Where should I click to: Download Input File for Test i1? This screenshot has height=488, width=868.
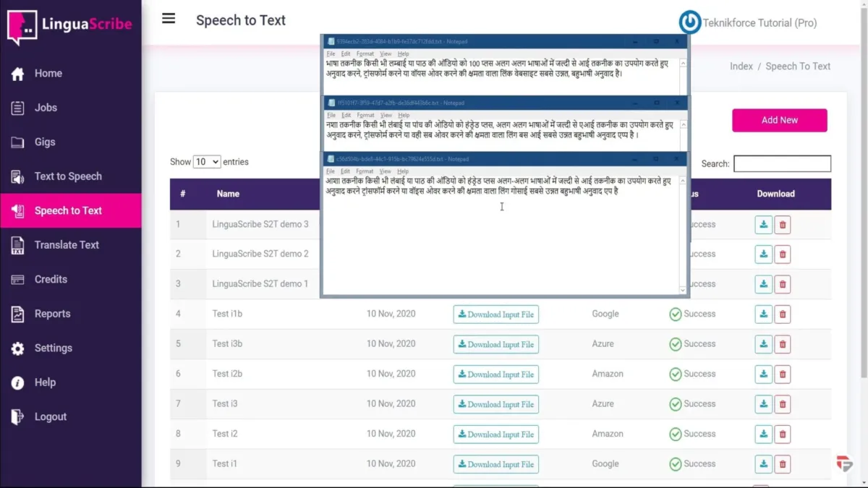click(x=496, y=464)
